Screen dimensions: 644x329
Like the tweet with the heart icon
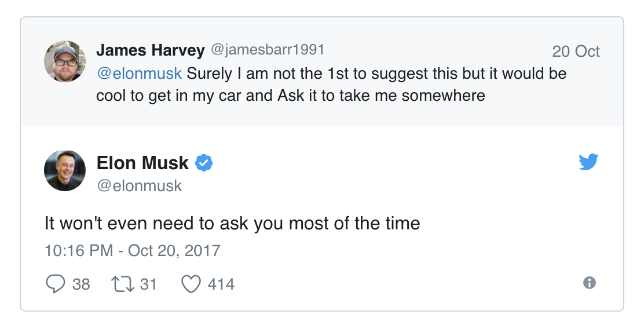click(191, 284)
